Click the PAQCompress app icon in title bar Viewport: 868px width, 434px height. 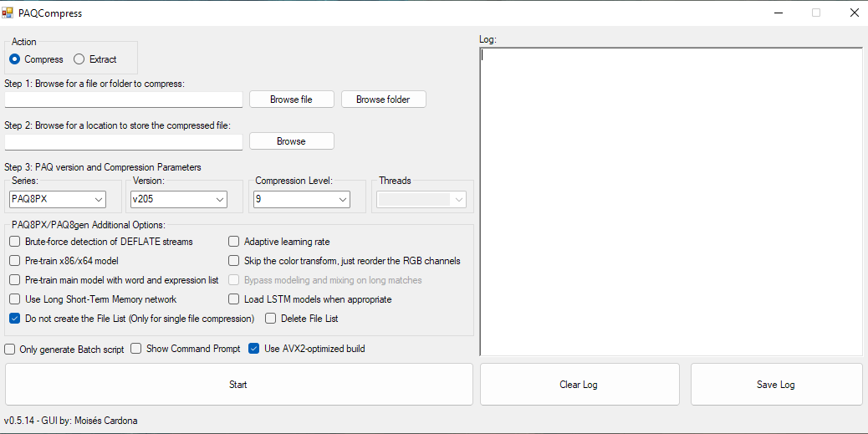tap(8, 13)
